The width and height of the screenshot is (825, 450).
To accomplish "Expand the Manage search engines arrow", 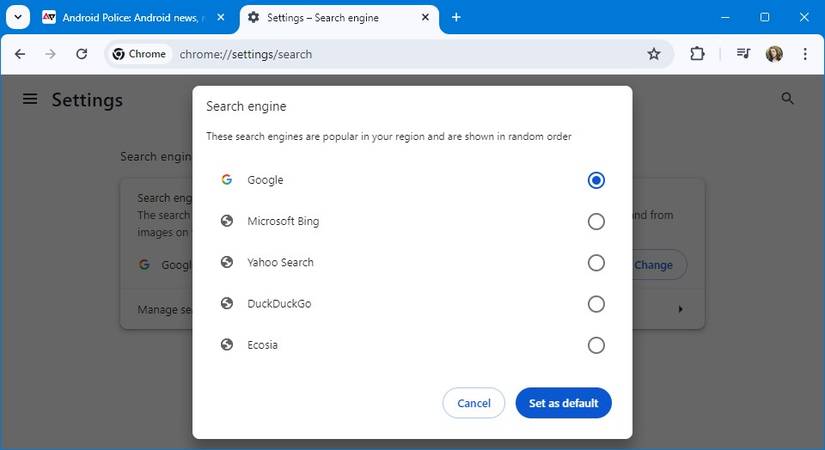I will click(681, 310).
